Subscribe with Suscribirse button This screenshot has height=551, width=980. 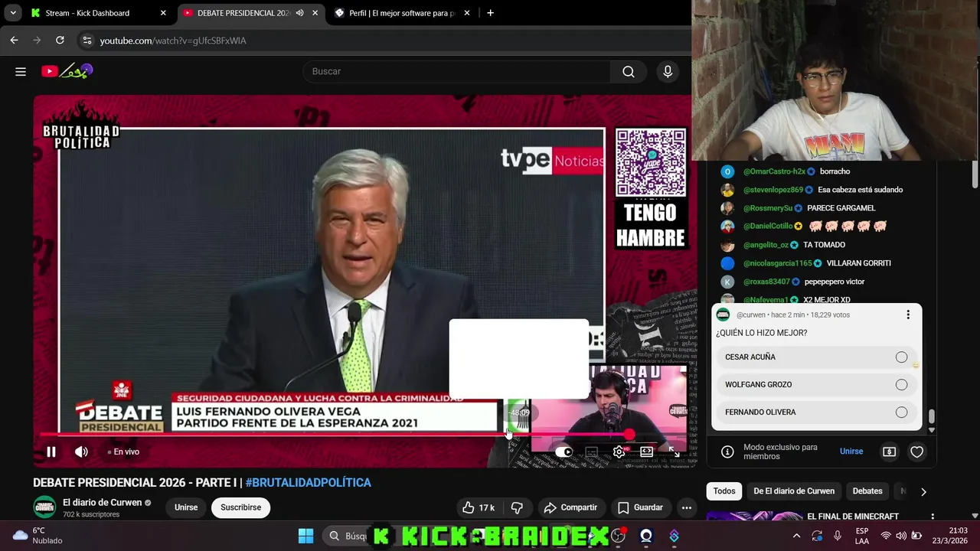(241, 507)
